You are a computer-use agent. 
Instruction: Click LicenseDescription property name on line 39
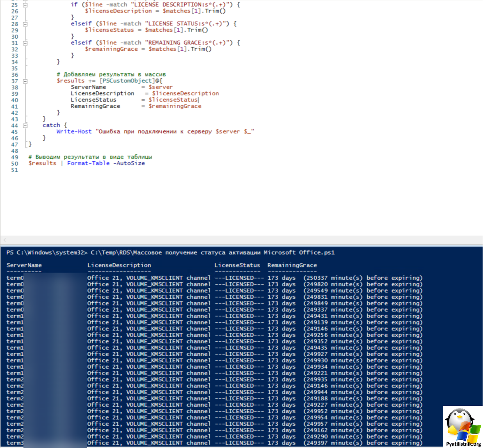(x=102, y=93)
